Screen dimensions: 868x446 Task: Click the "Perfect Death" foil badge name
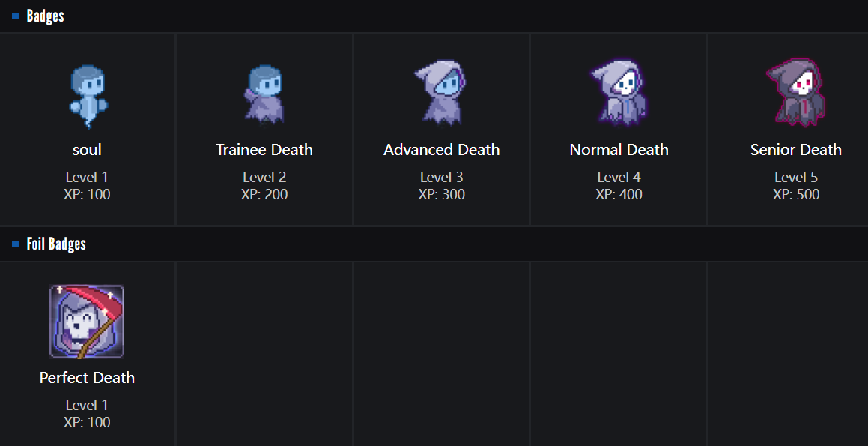[x=87, y=378]
